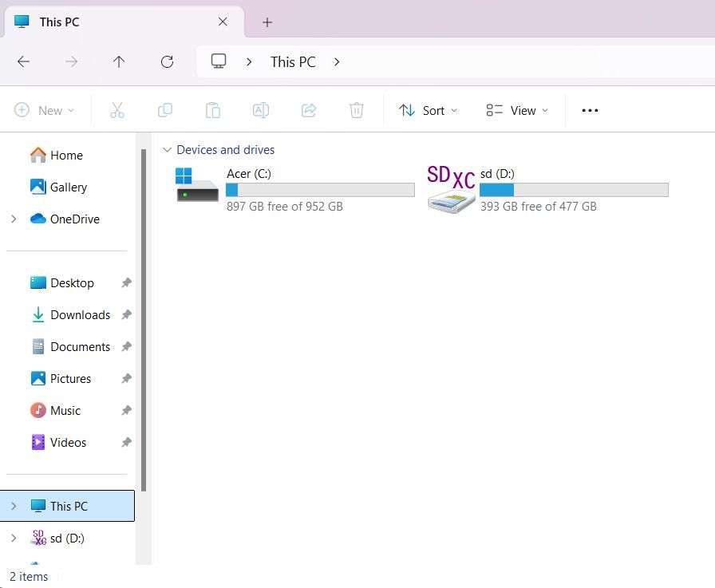Click the monitor icon in address bar
Image resolution: width=715 pixels, height=588 pixels.
219,61
